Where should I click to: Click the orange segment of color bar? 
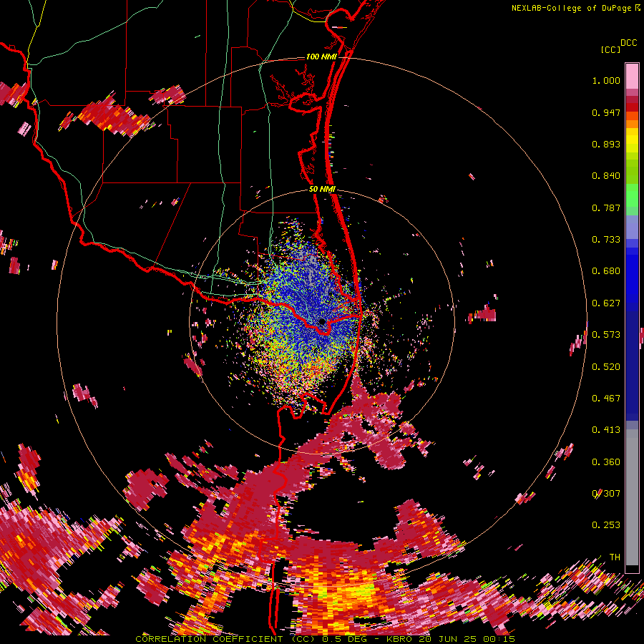tap(632, 120)
